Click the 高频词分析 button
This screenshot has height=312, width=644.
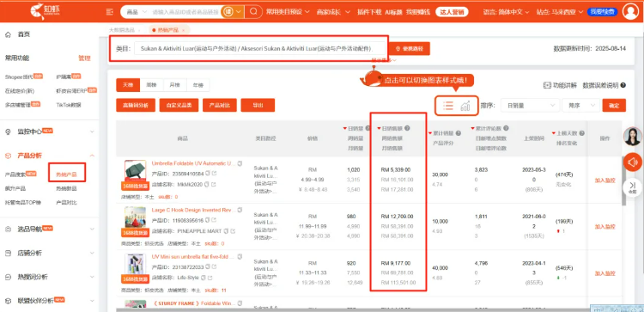tap(136, 105)
